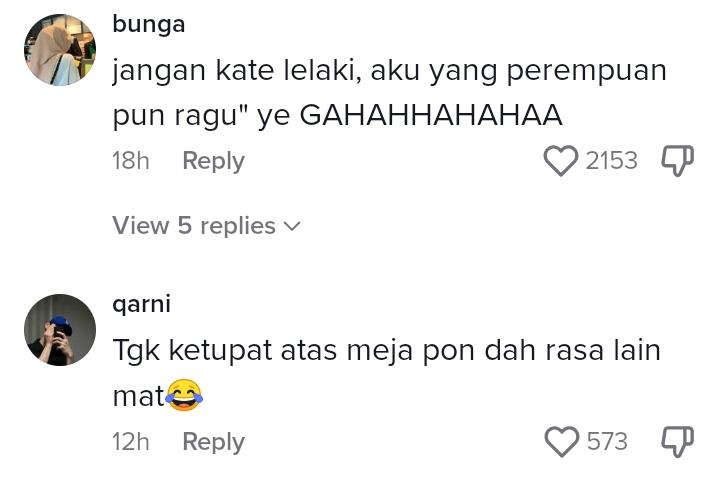Click the GAHAHHAHAHAA text in bunga's comment
The width and height of the screenshot is (720, 481).
pos(431,116)
